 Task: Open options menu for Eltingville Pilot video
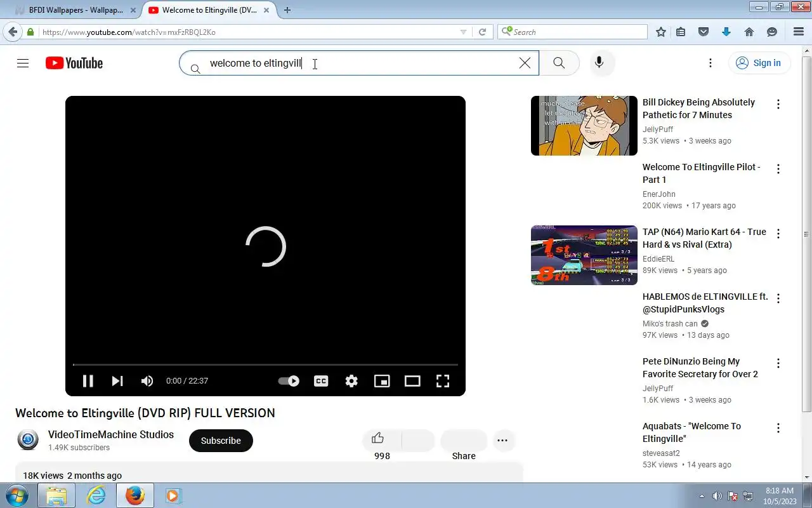tap(778, 169)
